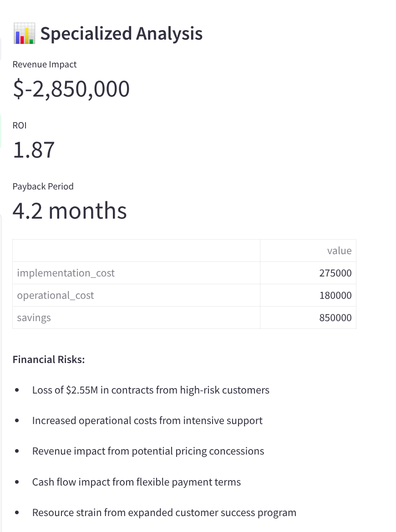Click the cash flow impact bullet text

tap(136, 482)
